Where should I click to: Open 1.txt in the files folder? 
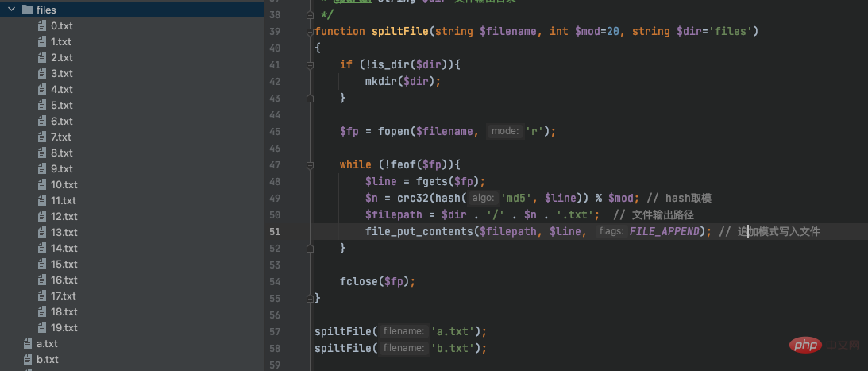(x=61, y=41)
